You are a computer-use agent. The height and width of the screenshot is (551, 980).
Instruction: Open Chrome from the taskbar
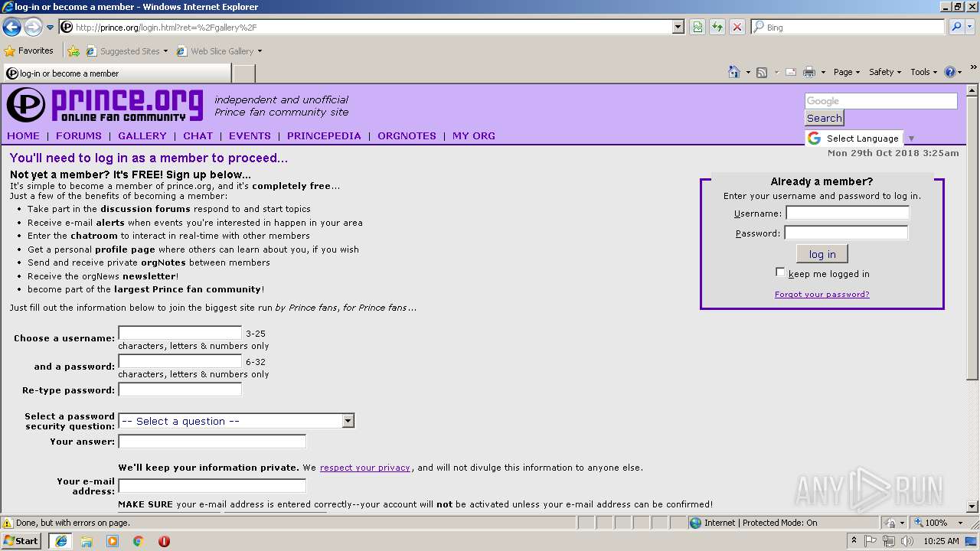pos(139,540)
